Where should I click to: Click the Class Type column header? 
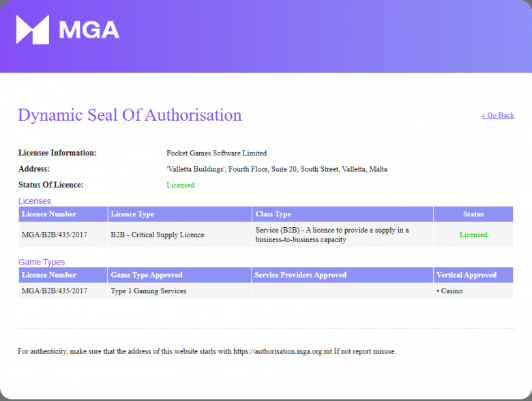click(342, 214)
